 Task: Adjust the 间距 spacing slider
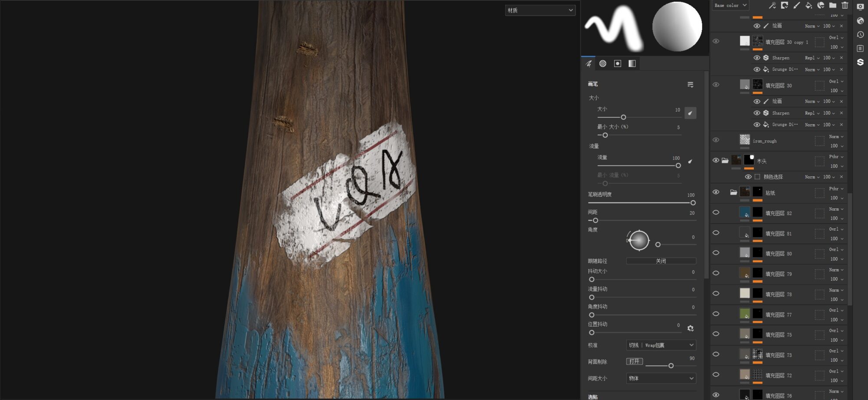pyautogui.click(x=642, y=221)
